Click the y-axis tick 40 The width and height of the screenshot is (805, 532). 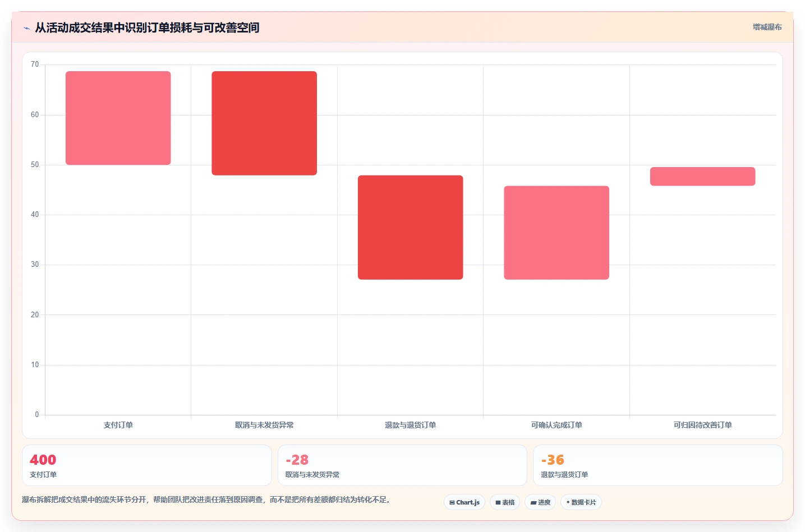click(35, 215)
